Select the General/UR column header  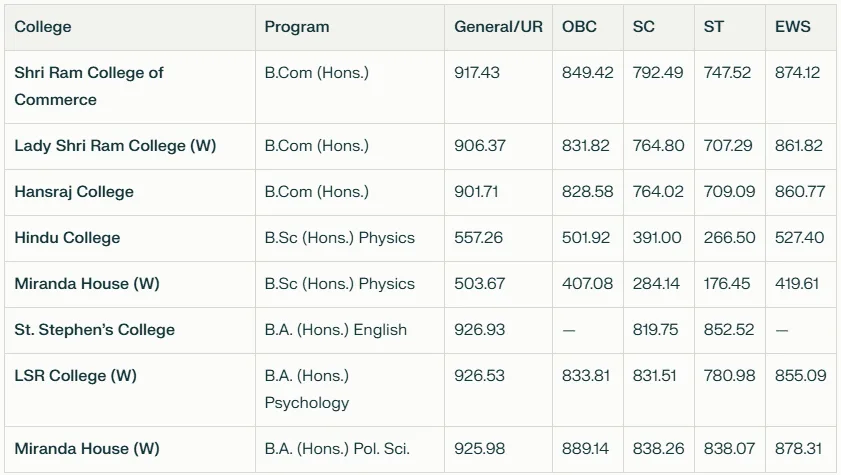498,27
